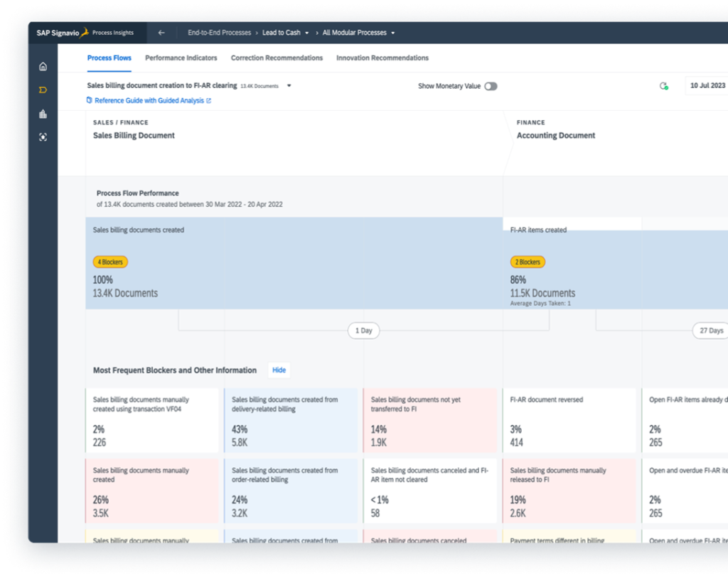Open the process selector for FI-AR clearing
Viewport: 728px width, 578px height.
(x=289, y=85)
